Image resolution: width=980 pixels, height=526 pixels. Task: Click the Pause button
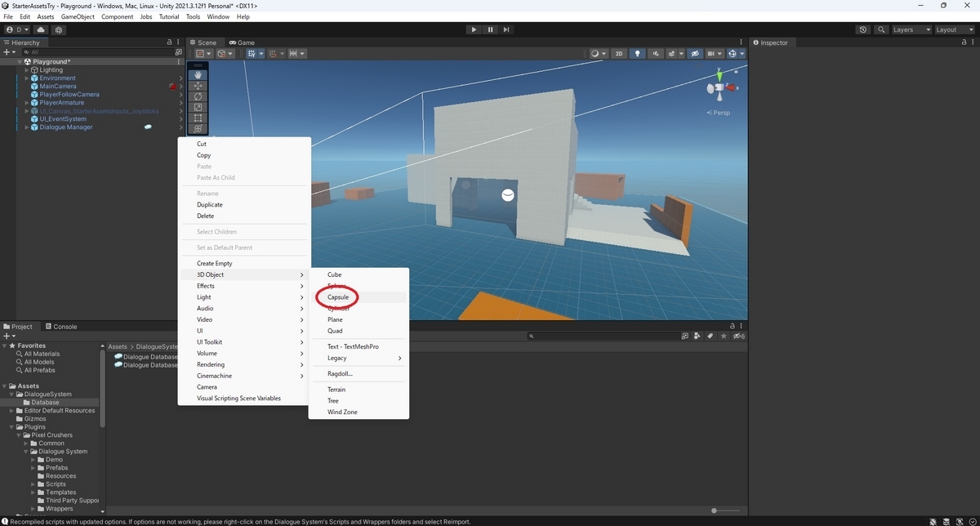click(x=490, y=29)
